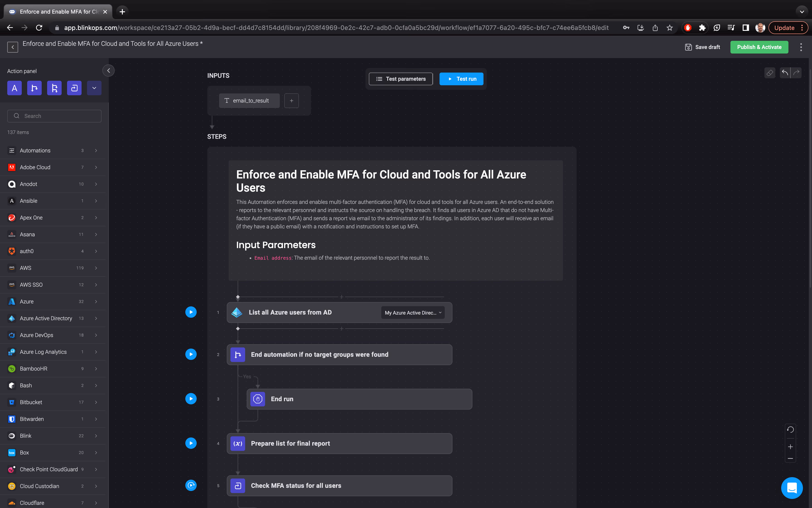Insert a step below List all Azure users

tap(342, 329)
